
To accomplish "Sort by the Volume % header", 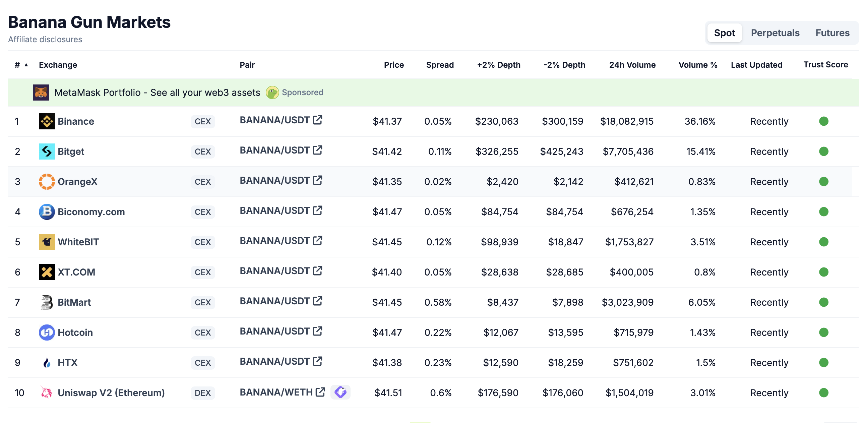I will tap(697, 65).
